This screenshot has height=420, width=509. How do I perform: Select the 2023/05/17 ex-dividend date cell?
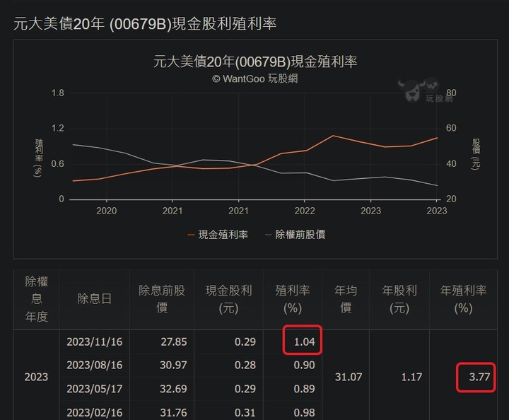click(95, 389)
